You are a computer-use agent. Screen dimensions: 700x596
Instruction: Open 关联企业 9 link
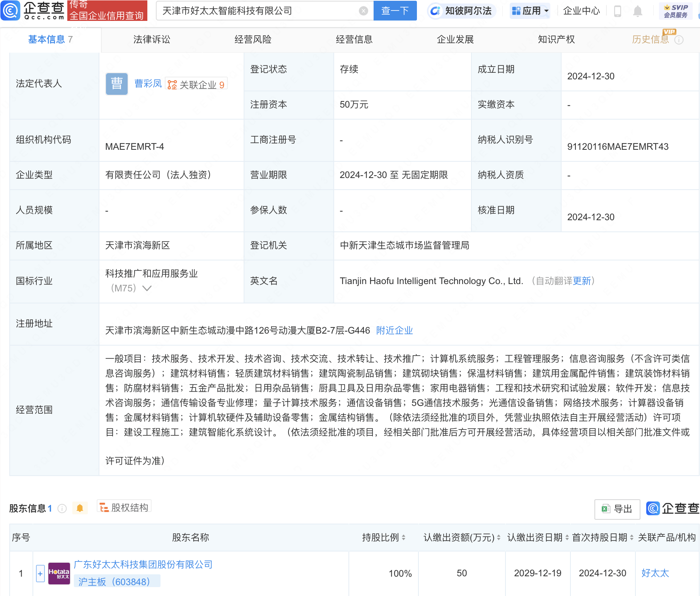pos(196,84)
